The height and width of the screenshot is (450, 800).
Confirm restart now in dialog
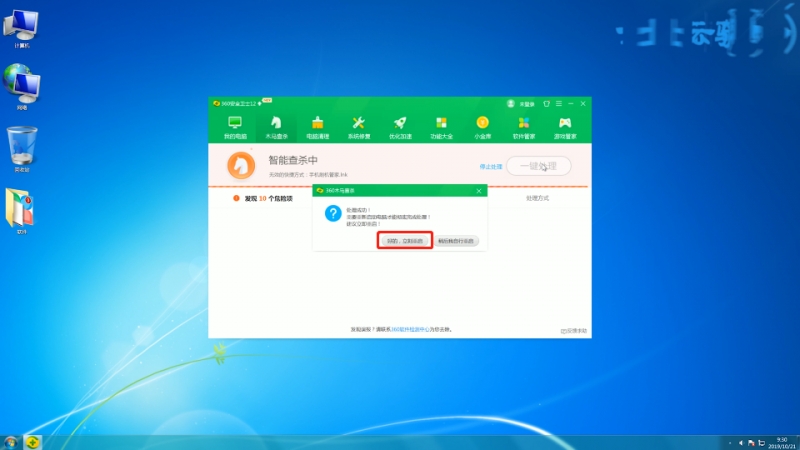[405, 241]
